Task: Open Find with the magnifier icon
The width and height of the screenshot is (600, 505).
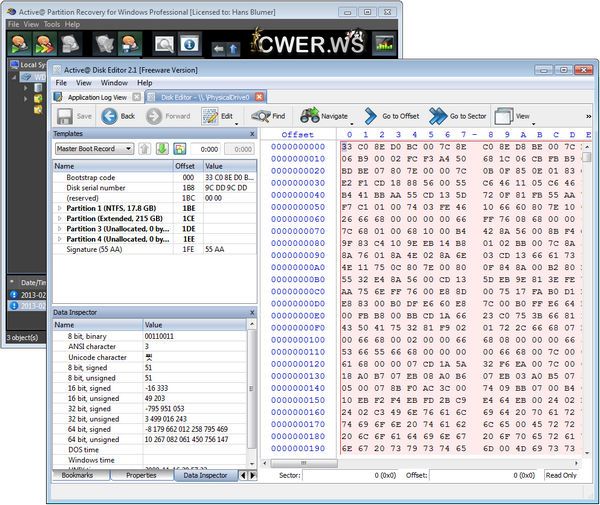Action: click(261, 116)
